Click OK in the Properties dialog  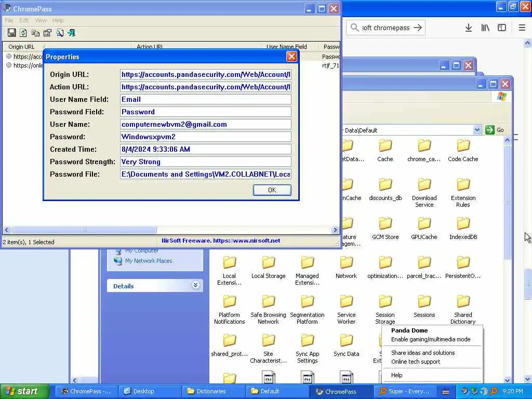click(x=272, y=190)
